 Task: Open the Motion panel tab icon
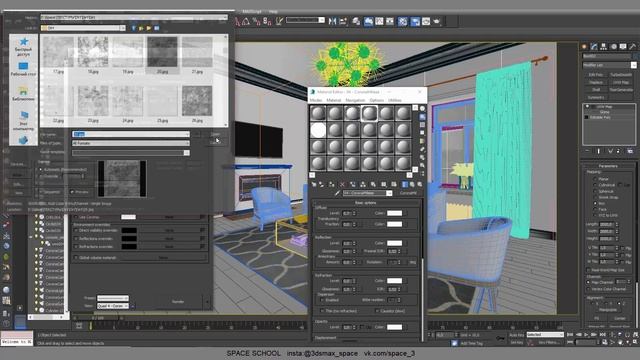613,47
